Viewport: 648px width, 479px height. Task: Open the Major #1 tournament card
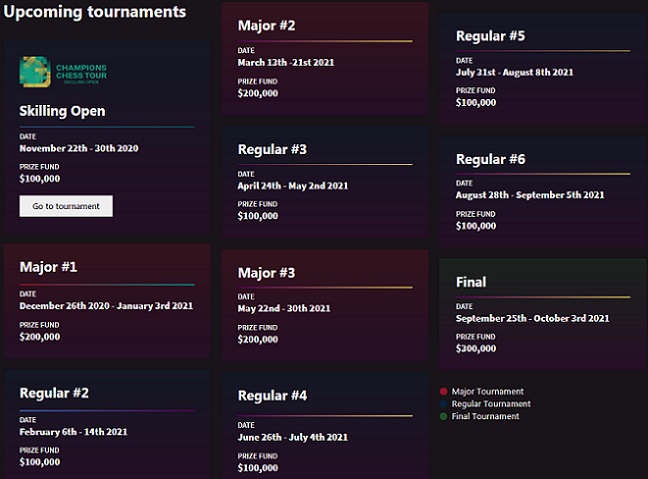point(107,300)
